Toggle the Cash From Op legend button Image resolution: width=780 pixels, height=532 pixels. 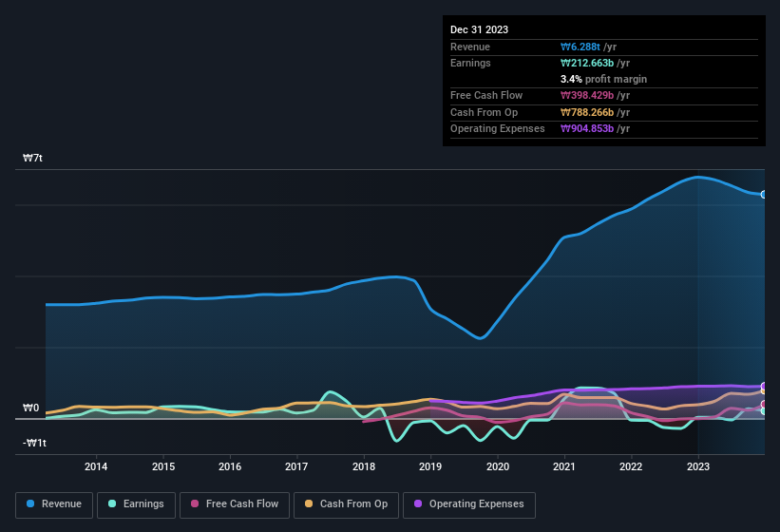[346, 504]
